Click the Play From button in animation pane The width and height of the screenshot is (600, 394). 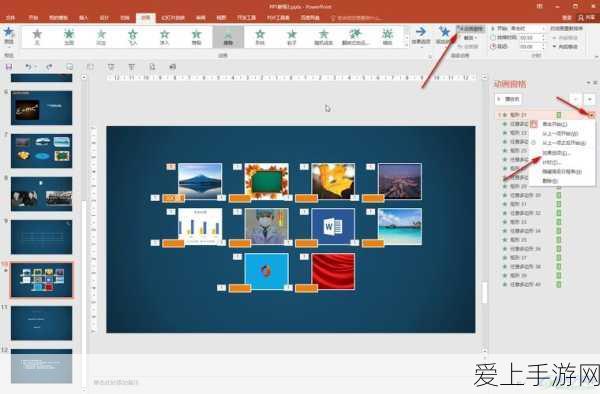pyautogui.click(x=509, y=99)
